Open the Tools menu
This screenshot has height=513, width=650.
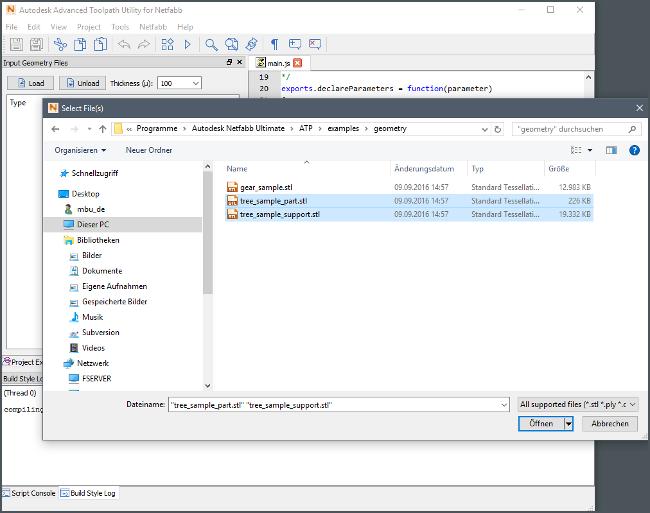pyautogui.click(x=120, y=27)
